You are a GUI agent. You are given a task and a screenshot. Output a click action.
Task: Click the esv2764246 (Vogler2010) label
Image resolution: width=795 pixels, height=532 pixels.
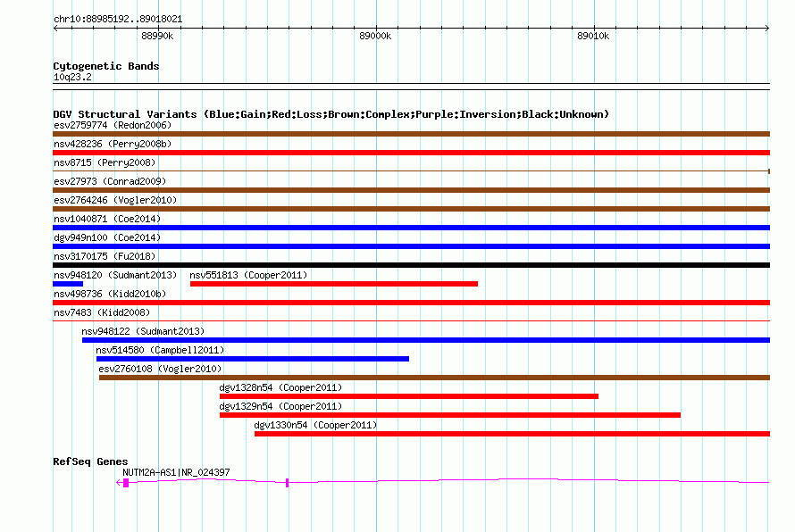tap(115, 200)
